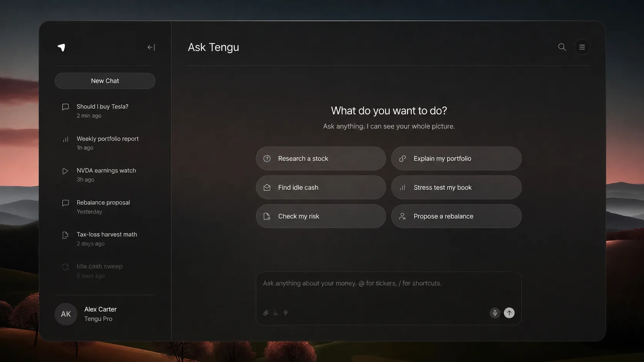This screenshot has width=644, height=362.
Task: Click the chart icon in the composer
Action: click(x=276, y=313)
